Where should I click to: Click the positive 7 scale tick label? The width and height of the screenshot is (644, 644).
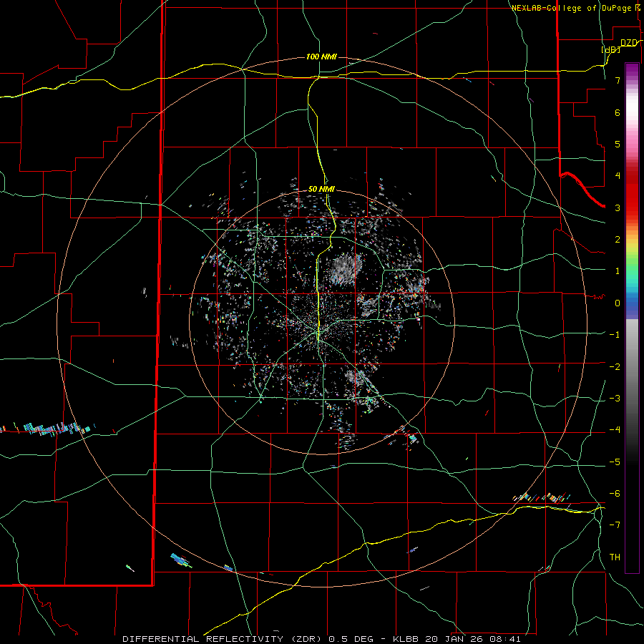(618, 80)
